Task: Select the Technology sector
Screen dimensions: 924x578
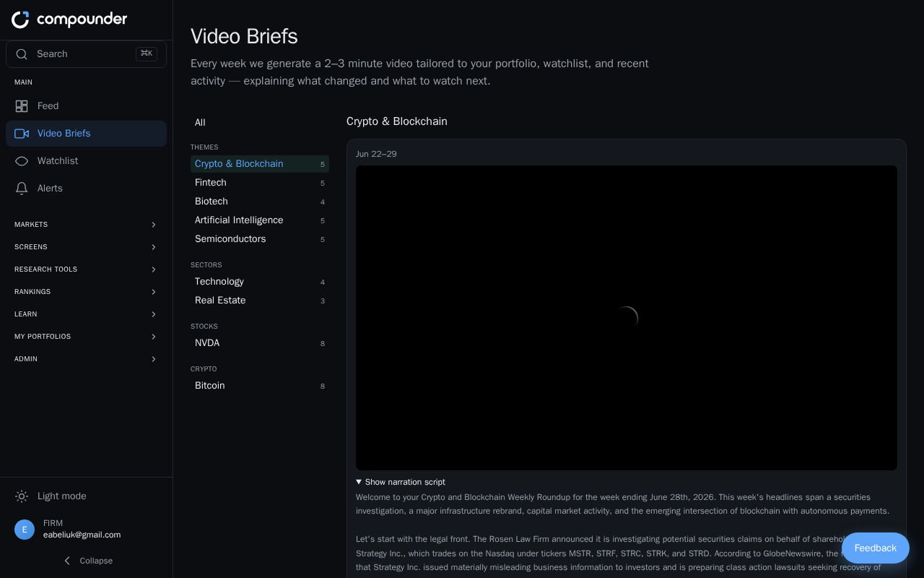Action: (260, 282)
